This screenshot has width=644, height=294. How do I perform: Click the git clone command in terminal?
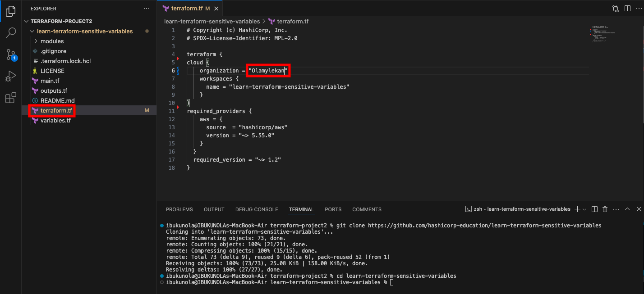[x=469, y=225]
